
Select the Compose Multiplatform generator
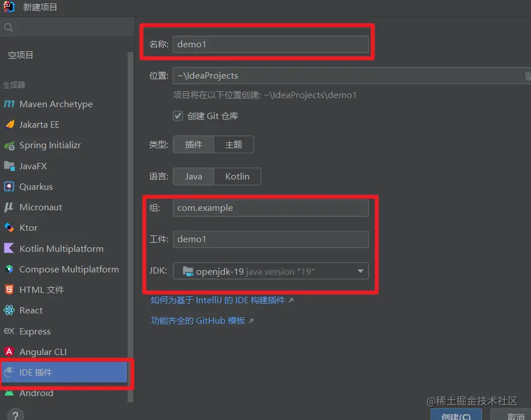(x=64, y=269)
